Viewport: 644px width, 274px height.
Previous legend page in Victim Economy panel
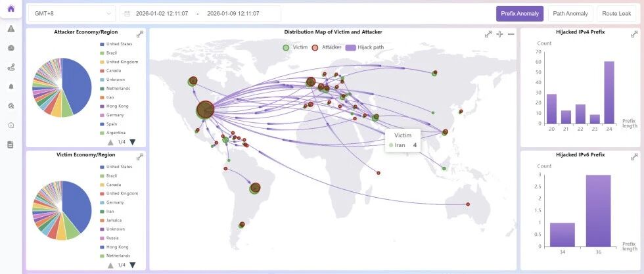[110, 265]
